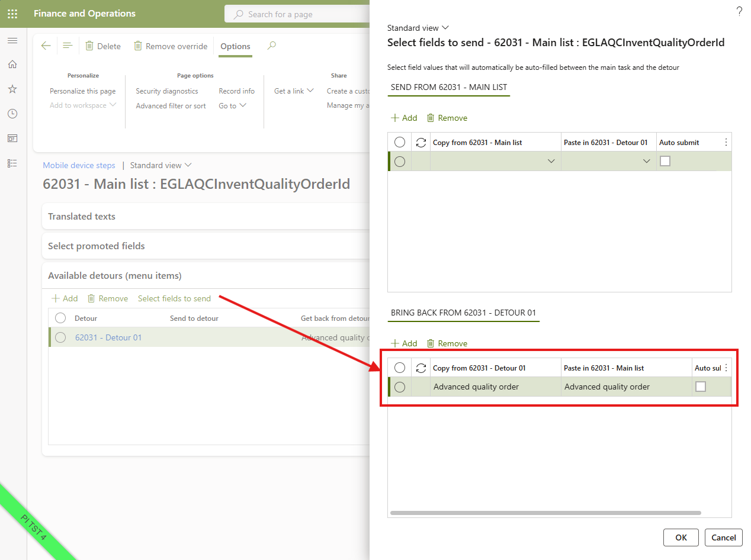This screenshot has width=751, height=560.
Task: Click Personalize this page
Action: [83, 91]
